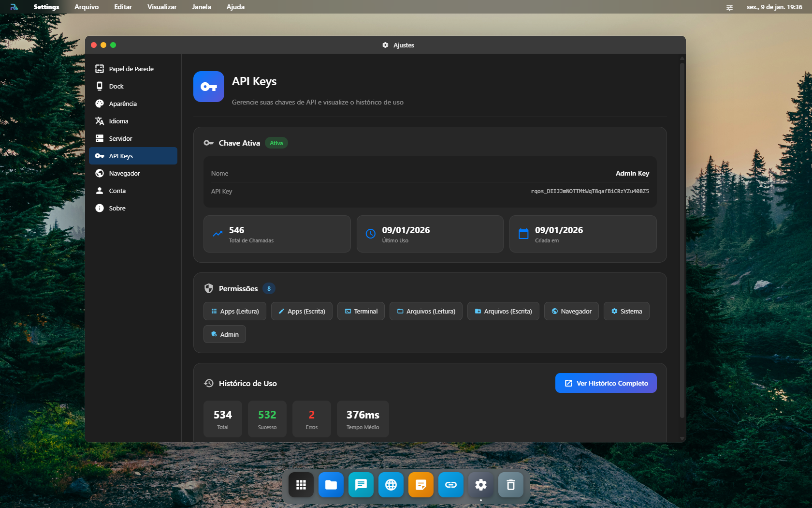Select Papel de Parede in sidebar
Viewport: 812px width, 508px height.
click(x=131, y=69)
